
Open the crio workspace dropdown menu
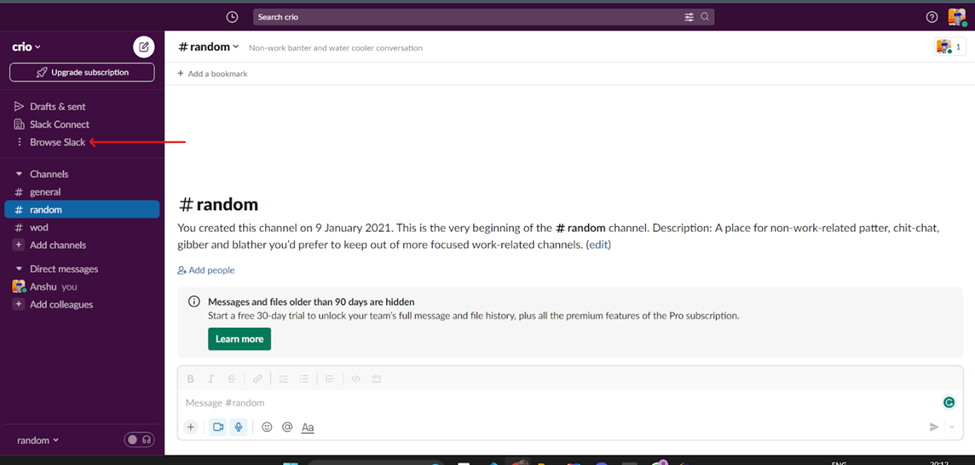[x=27, y=47]
